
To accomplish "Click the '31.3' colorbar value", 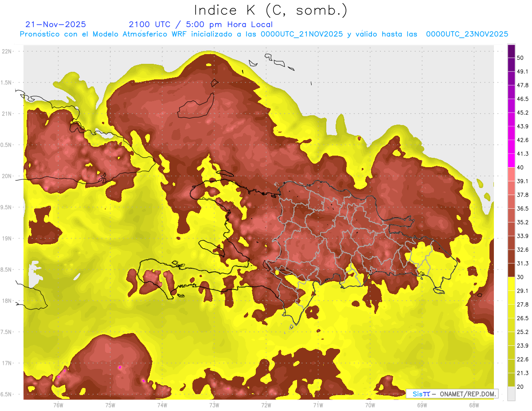I will pyautogui.click(x=523, y=263).
